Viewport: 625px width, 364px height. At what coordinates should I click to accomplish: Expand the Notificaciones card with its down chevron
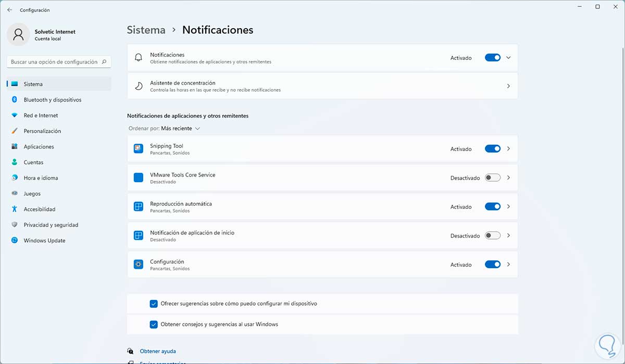(x=509, y=58)
